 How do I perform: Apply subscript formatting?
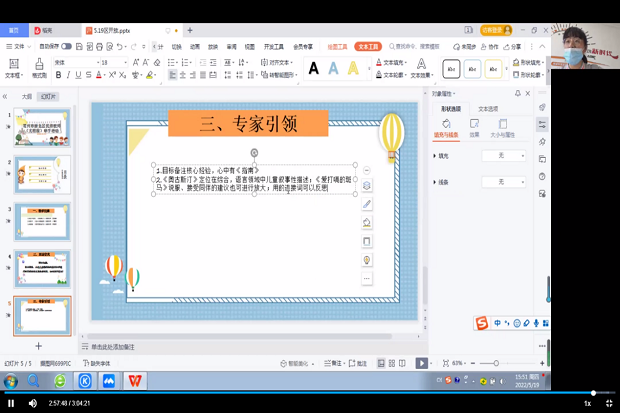[123, 75]
